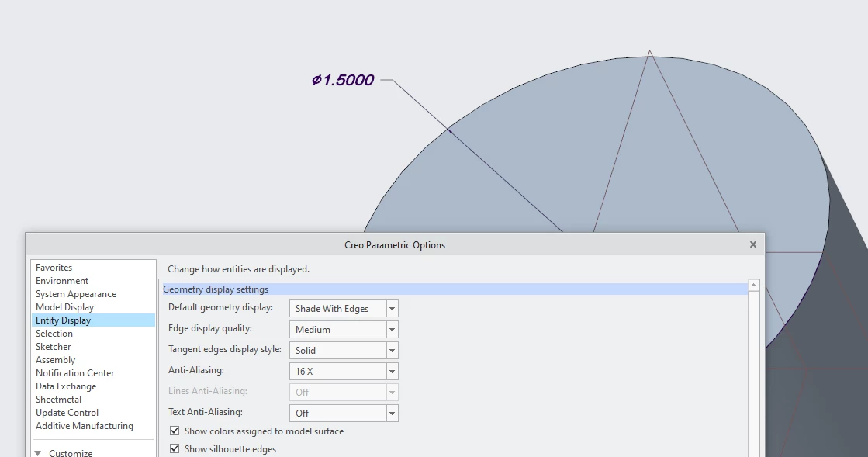This screenshot has width=868, height=457.
Task: Toggle Show silhouette edges checkbox
Action: tap(175, 448)
